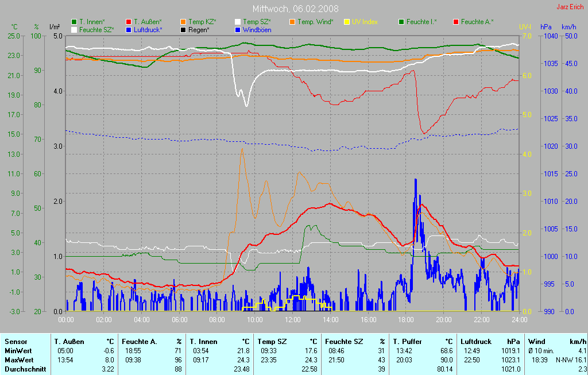Screen dimensions: 588x375
Task: Click the MaxWert row label
Action: click(x=18, y=359)
